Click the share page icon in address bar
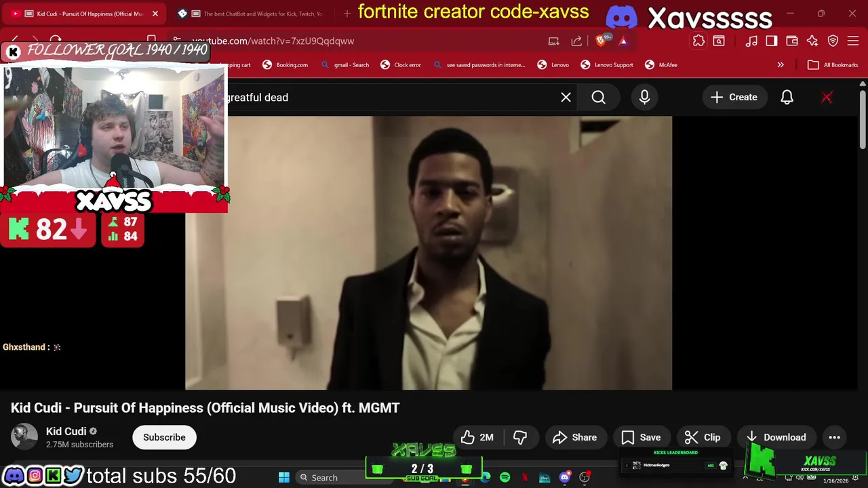868x488 pixels. [576, 41]
